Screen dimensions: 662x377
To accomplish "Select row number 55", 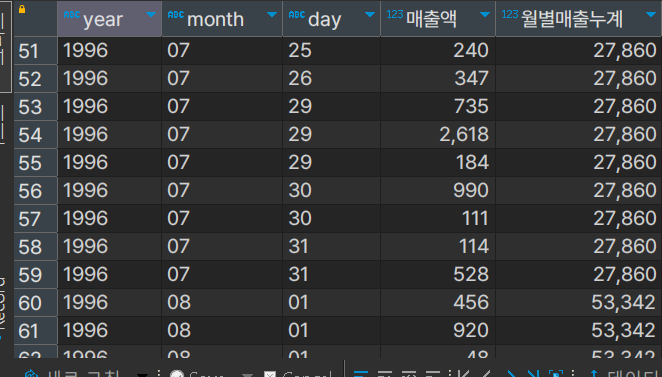I will click(35, 163).
